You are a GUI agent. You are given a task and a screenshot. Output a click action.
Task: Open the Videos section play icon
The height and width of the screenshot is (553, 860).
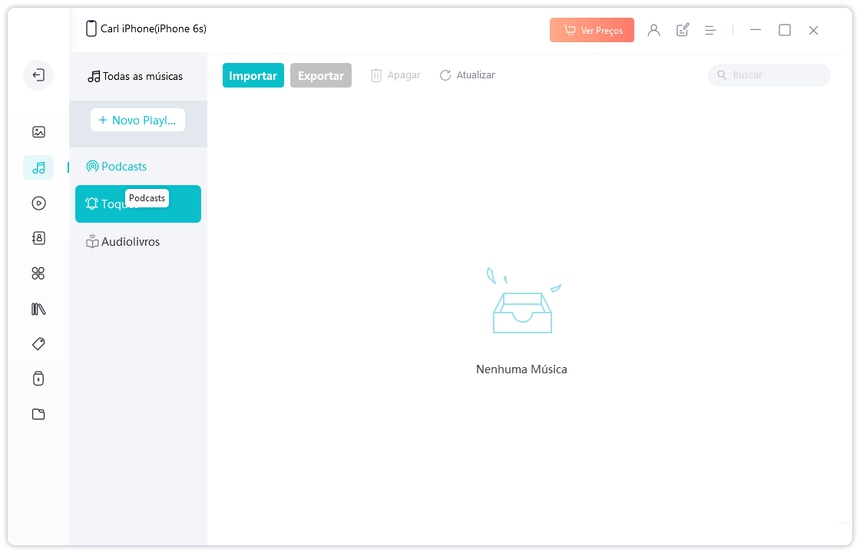tap(38, 203)
